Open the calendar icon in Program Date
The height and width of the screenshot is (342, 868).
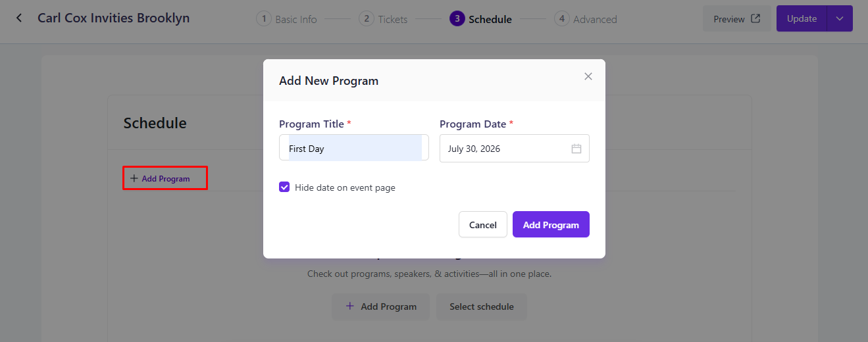point(576,149)
